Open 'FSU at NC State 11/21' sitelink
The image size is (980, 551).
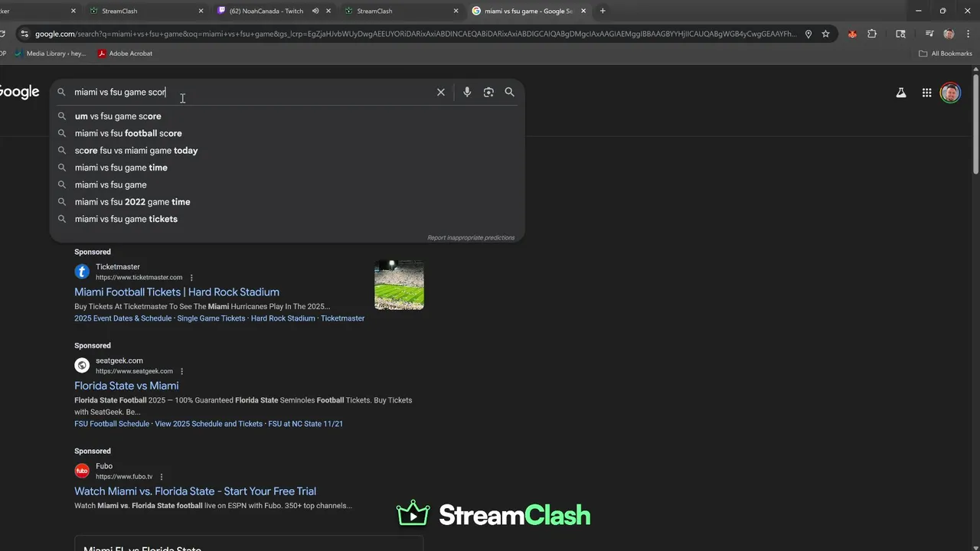pyautogui.click(x=305, y=424)
